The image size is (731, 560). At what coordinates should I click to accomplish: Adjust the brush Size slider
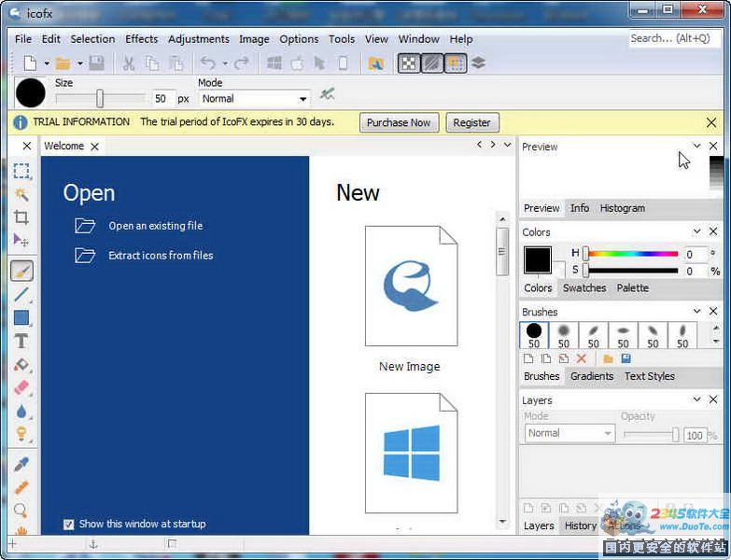[100, 99]
